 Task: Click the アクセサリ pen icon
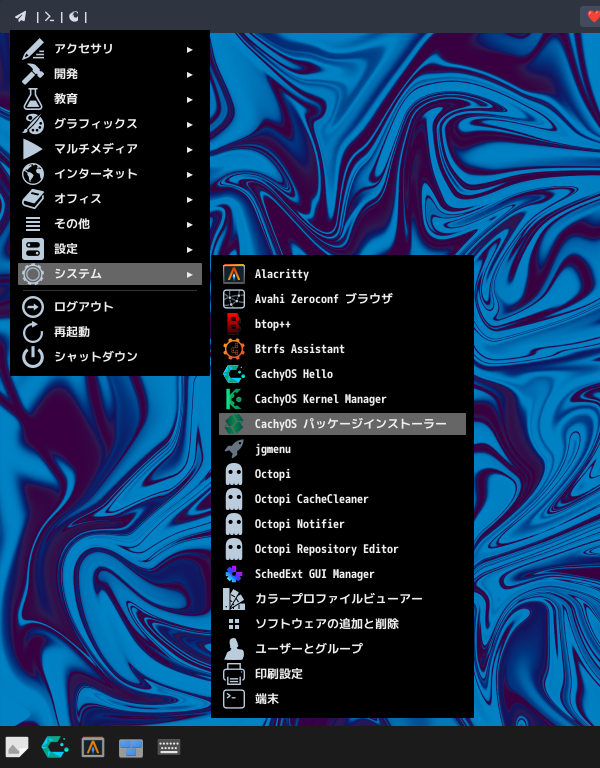pyautogui.click(x=33, y=49)
